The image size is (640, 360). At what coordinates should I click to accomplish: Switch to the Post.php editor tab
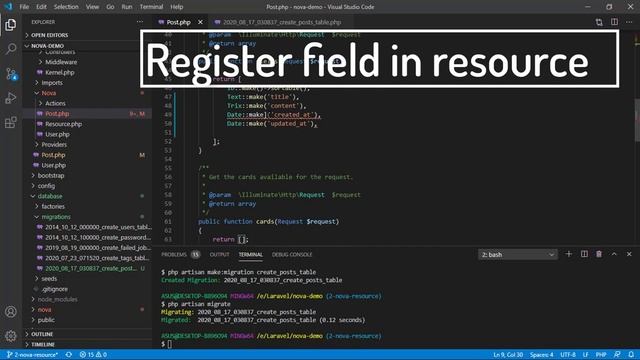(x=178, y=22)
